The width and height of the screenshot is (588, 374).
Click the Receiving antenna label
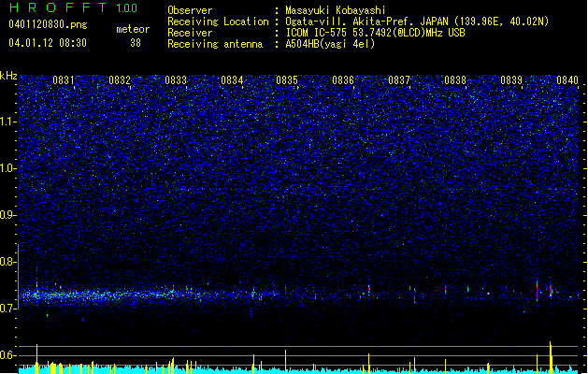pos(215,44)
